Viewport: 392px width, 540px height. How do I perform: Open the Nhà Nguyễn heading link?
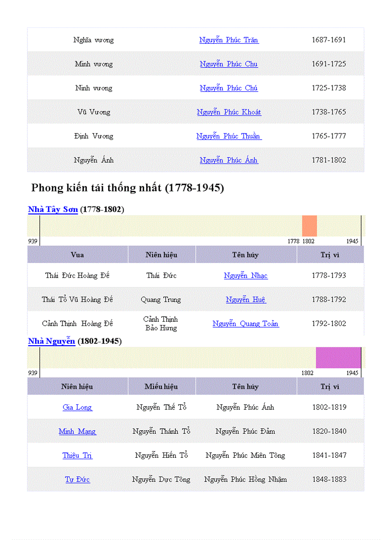pos(51,341)
